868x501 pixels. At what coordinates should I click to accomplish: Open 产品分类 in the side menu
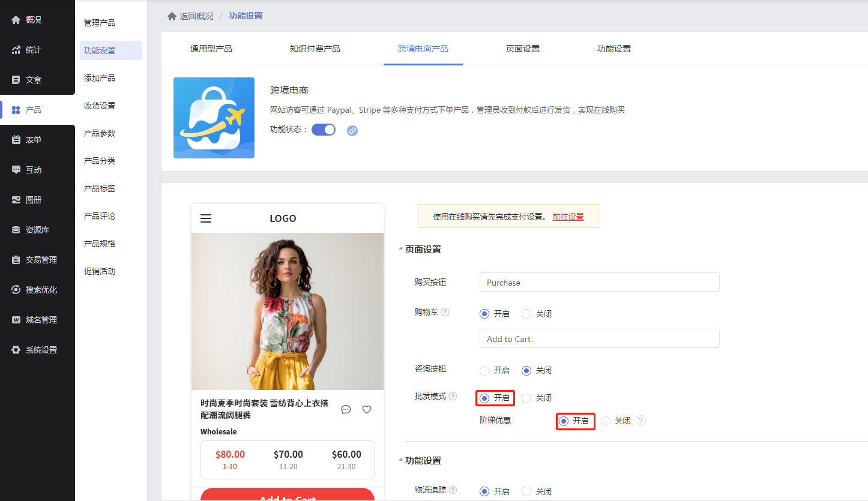pyautogui.click(x=100, y=161)
